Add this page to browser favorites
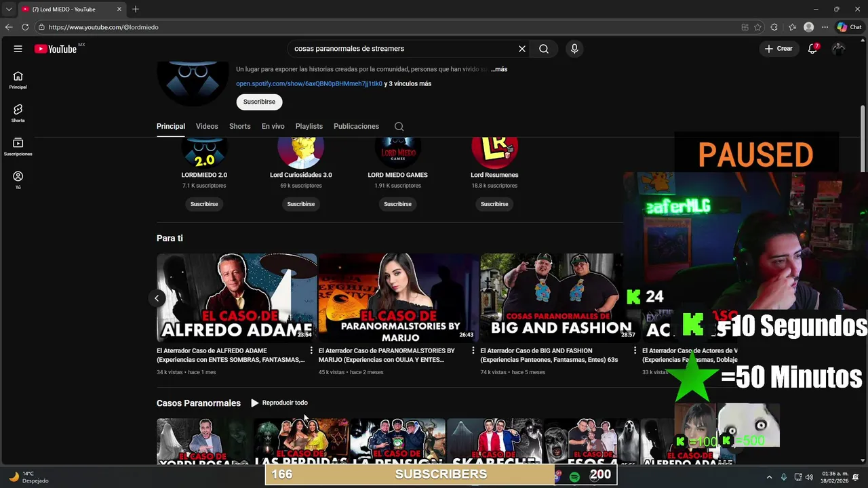The width and height of the screenshot is (868, 488). click(757, 27)
